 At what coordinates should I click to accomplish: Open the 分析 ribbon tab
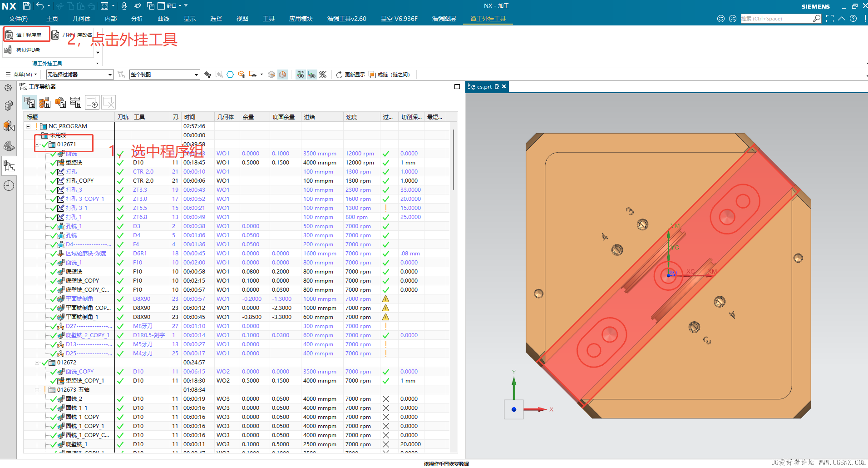point(137,19)
